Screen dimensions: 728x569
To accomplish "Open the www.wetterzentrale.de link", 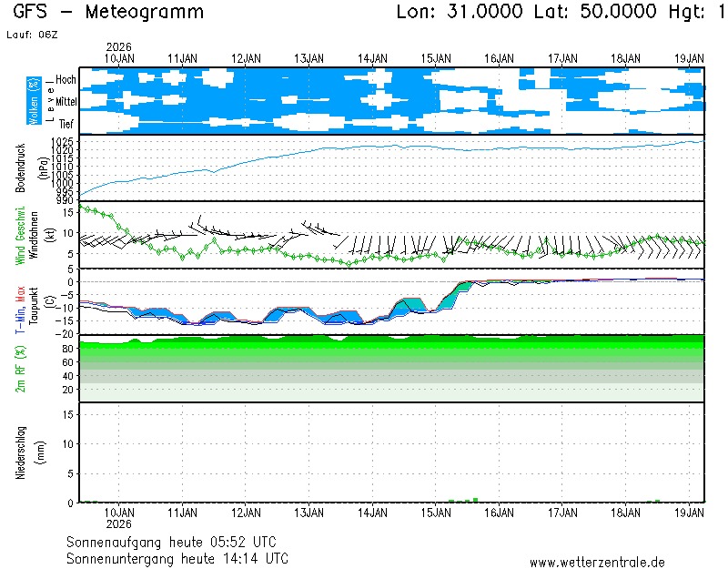I will 597,563.
